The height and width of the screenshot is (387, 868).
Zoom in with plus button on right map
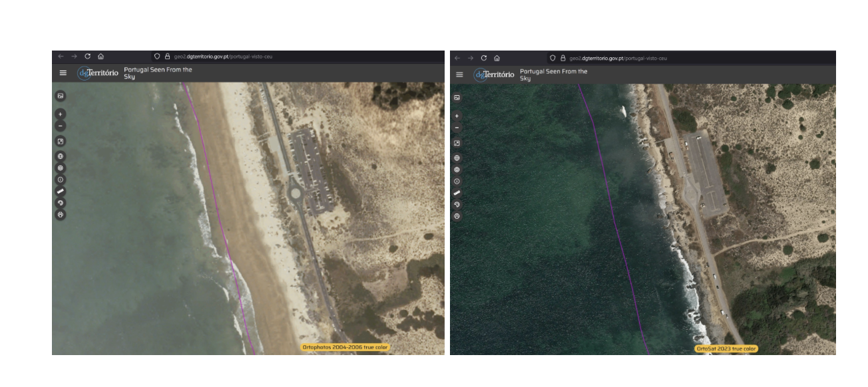457,116
